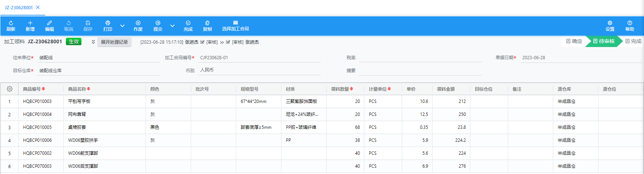The height and width of the screenshot is (174, 644).
Task: Click the 完成 complete checkmark icon
Action: [x=188, y=23]
